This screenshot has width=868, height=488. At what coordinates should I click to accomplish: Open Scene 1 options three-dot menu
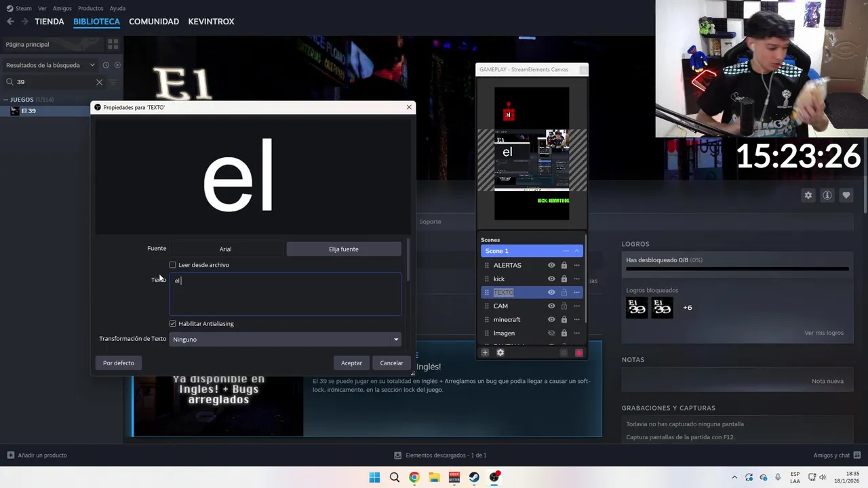(x=566, y=251)
